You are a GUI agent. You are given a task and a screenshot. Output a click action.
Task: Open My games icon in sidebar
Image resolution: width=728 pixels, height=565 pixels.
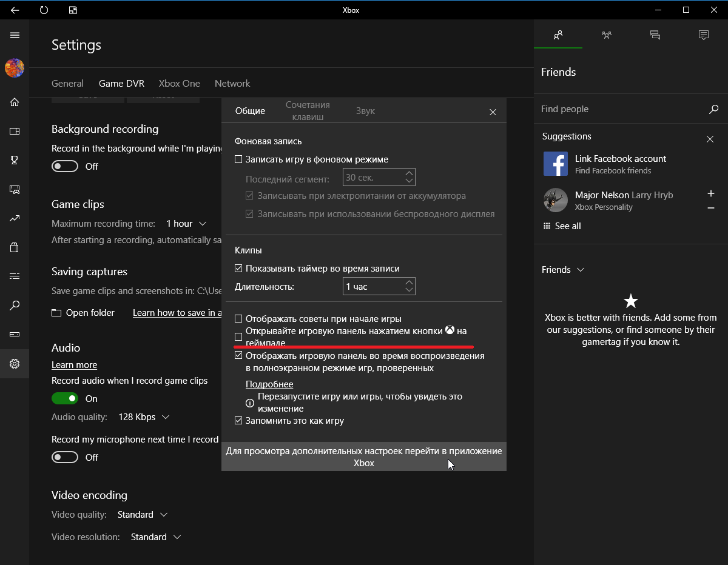coord(15,131)
